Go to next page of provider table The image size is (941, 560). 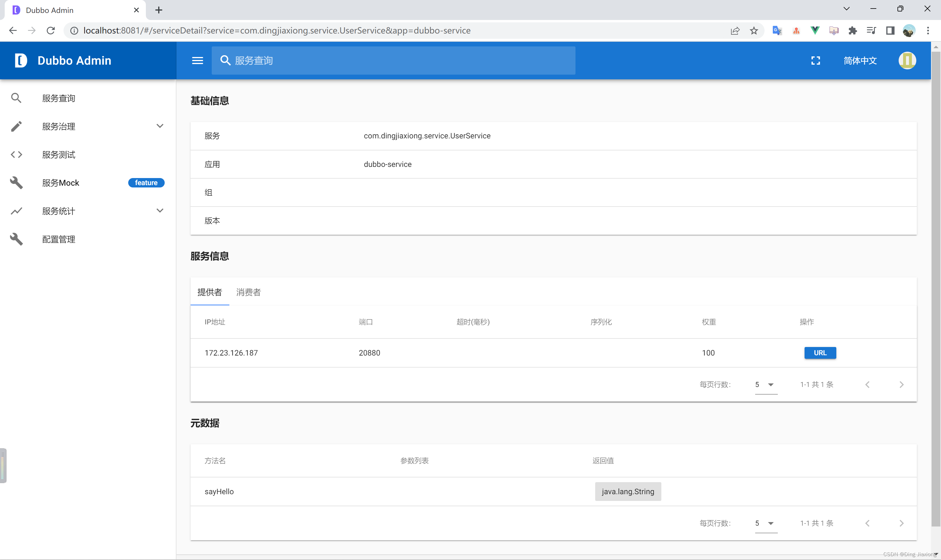tap(901, 385)
